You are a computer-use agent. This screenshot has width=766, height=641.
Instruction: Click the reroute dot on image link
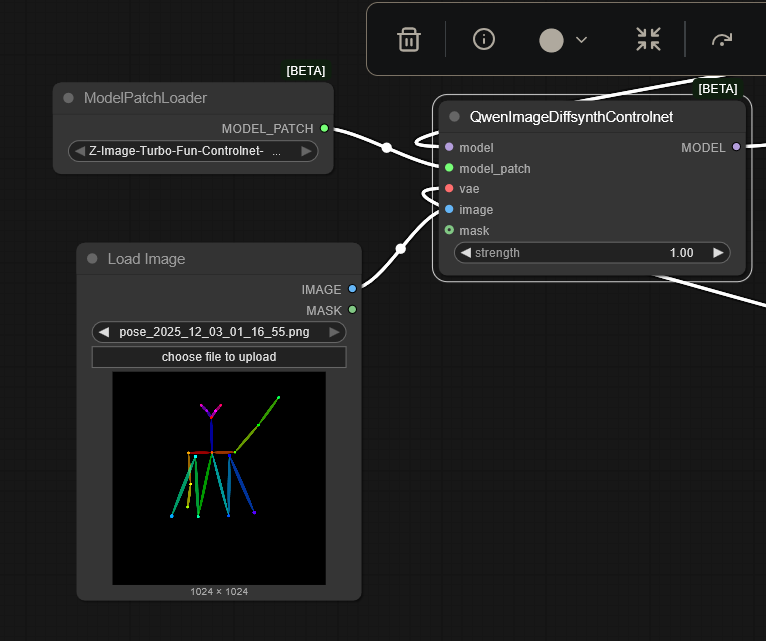401,249
